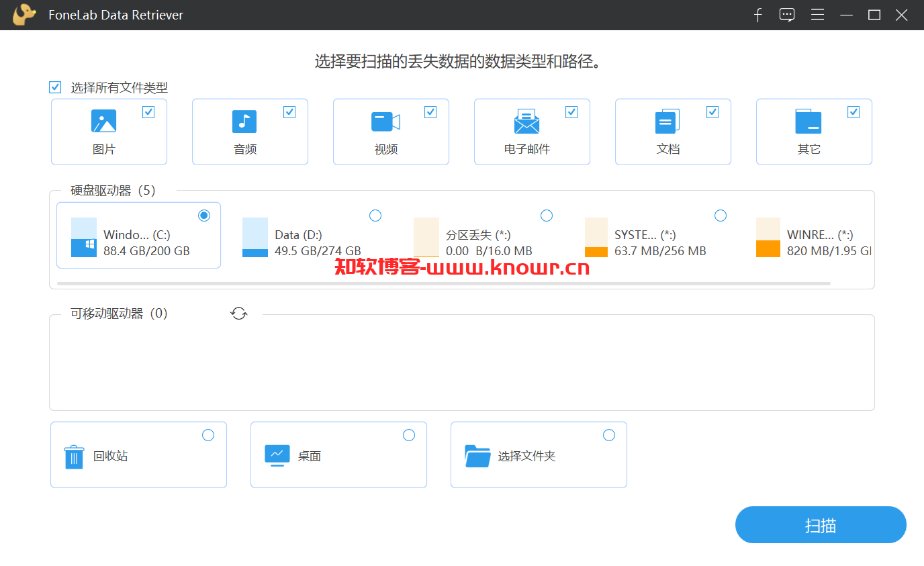Uncheck the 其它 file type checkbox
This screenshot has width=924, height=566.
tap(853, 112)
